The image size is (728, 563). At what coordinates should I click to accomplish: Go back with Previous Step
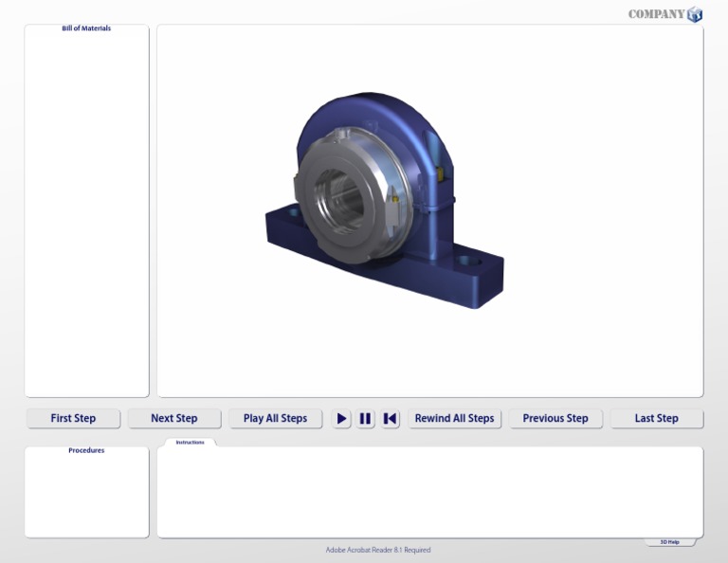pyautogui.click(x=555, y=419)
